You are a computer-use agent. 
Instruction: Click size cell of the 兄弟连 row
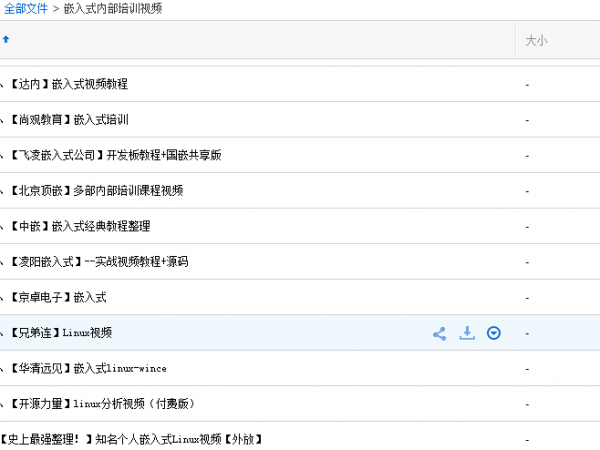tap(527, 333)
